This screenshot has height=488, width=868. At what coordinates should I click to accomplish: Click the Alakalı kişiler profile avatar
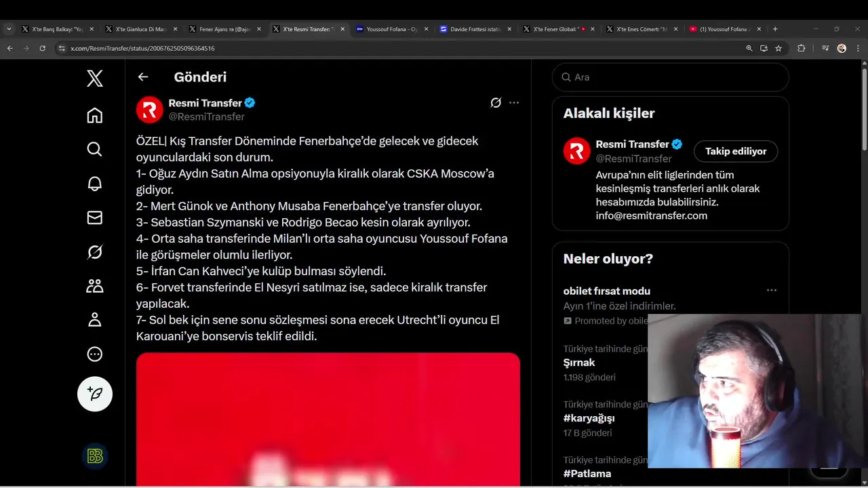click(576, 151)
